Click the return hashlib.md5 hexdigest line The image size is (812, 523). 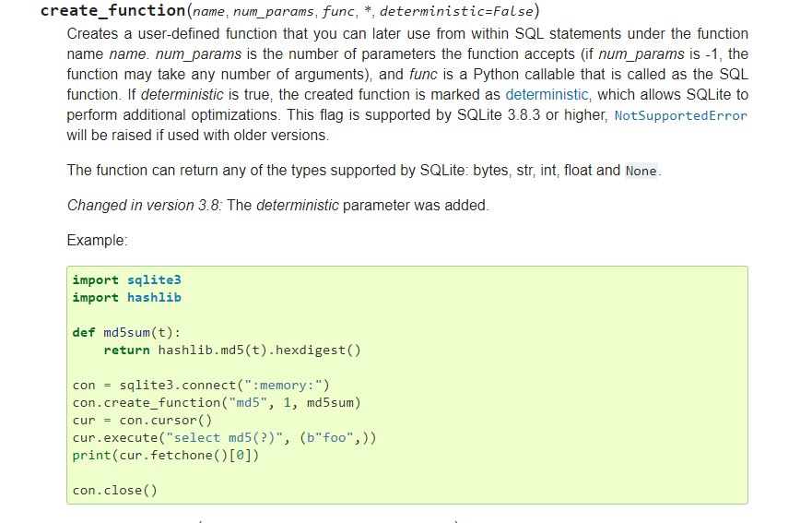click(231, 350)
